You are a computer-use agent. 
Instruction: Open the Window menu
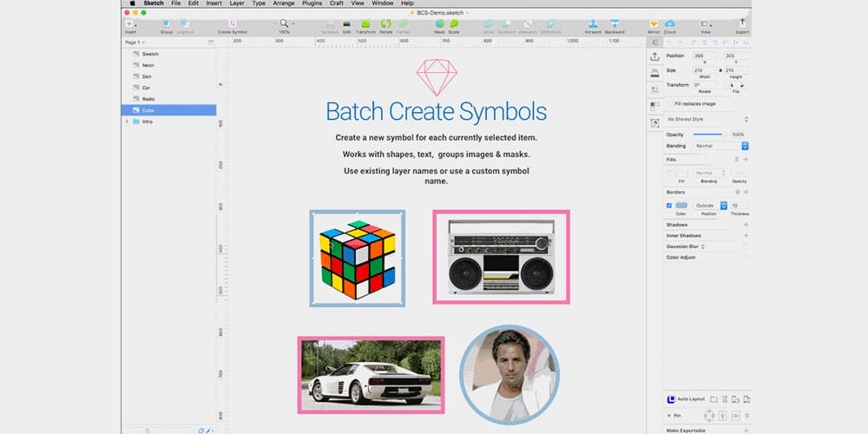[x=383, y=3]
